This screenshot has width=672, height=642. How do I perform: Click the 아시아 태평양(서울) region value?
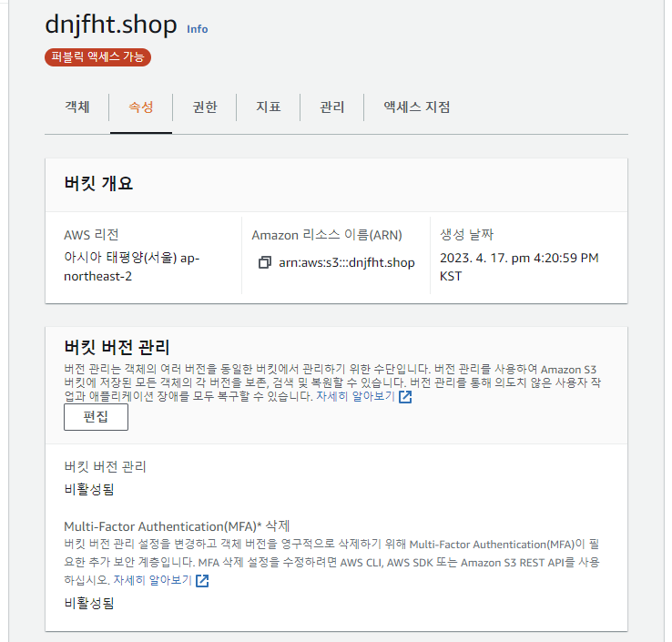[x=131, y=267]
